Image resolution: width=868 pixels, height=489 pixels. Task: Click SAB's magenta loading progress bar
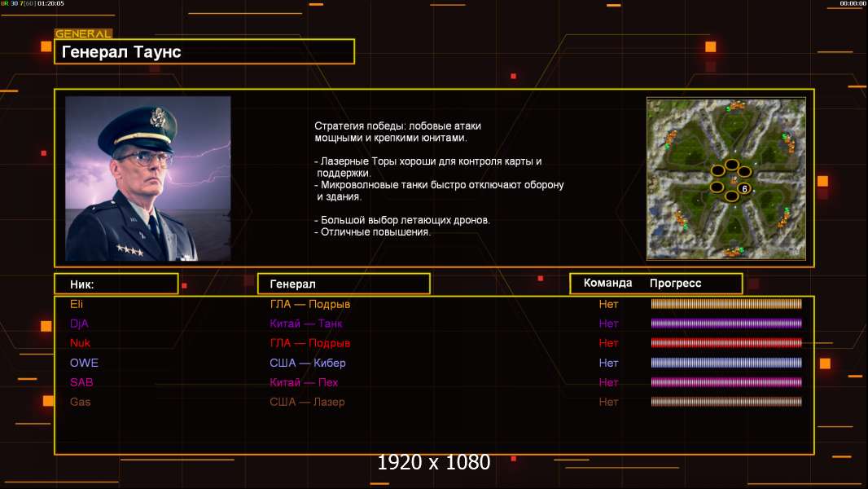pos(726,382)
